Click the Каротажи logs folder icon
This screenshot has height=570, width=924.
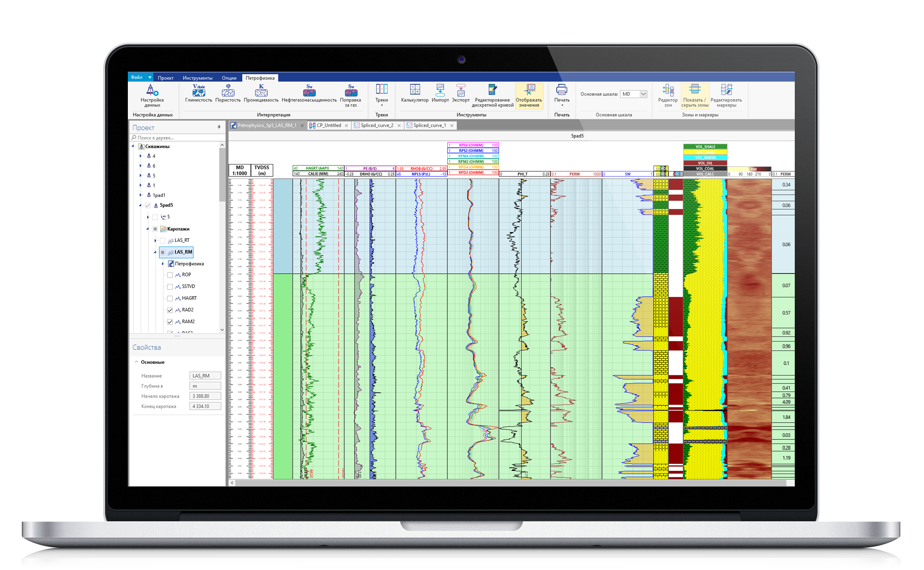point(163,229)
